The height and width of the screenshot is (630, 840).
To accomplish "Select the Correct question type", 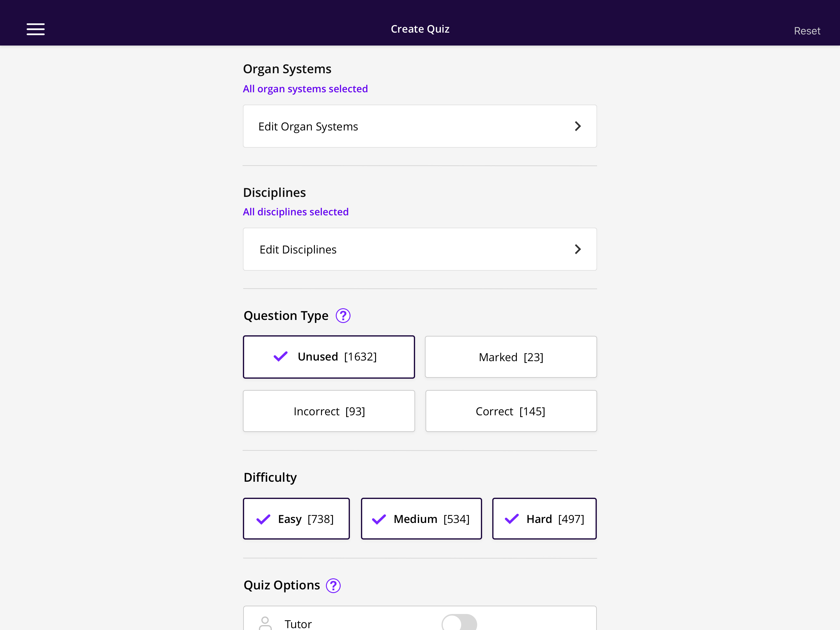I will point(511,411).
